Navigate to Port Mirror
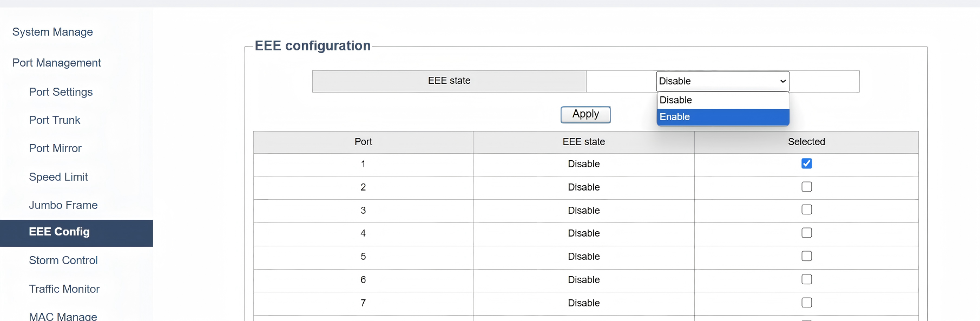This screenshot has height=321, width=980. pyautogui.click(x=55, y=148)
